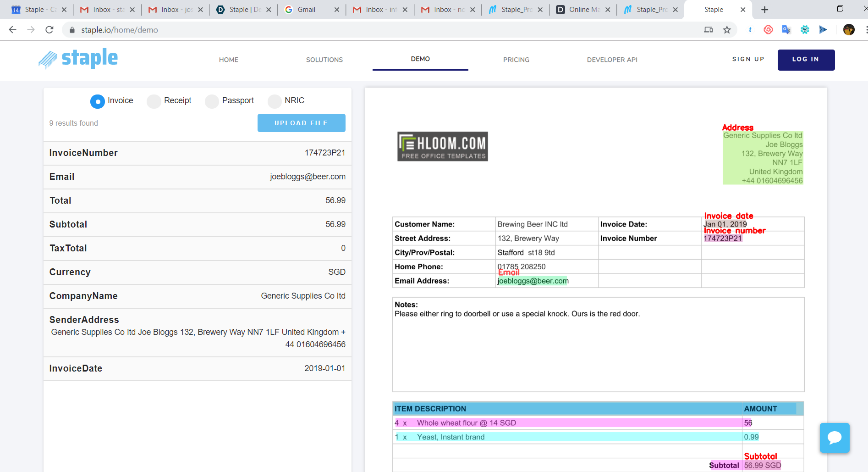The height and width of the screenshot is (472, 868).
Task: Go to the HOME page
Action: (229, 60)
